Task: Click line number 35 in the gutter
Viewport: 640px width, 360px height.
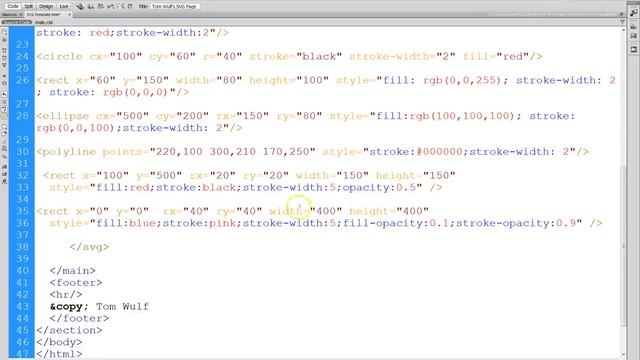Action: 22,211
